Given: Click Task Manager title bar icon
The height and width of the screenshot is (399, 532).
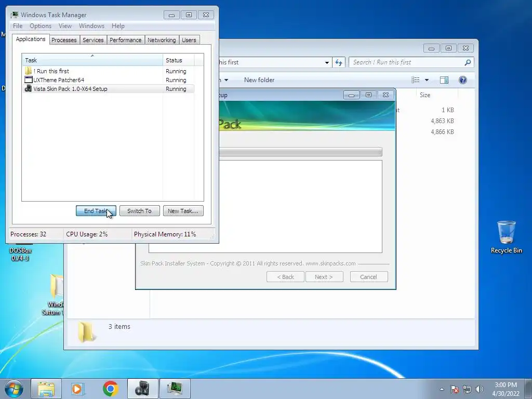Looking at the screenshot, I should point(14,15).
